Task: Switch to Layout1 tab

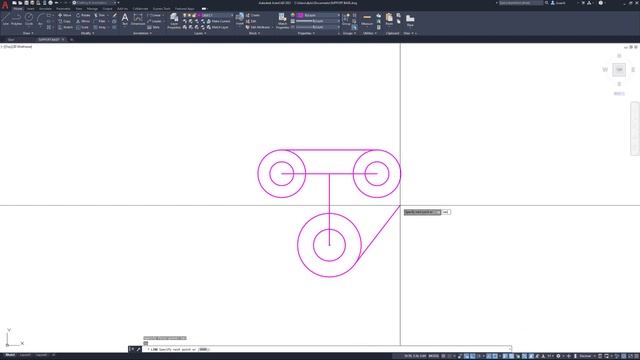Action: pyautogui.click(x=25, y=355)
